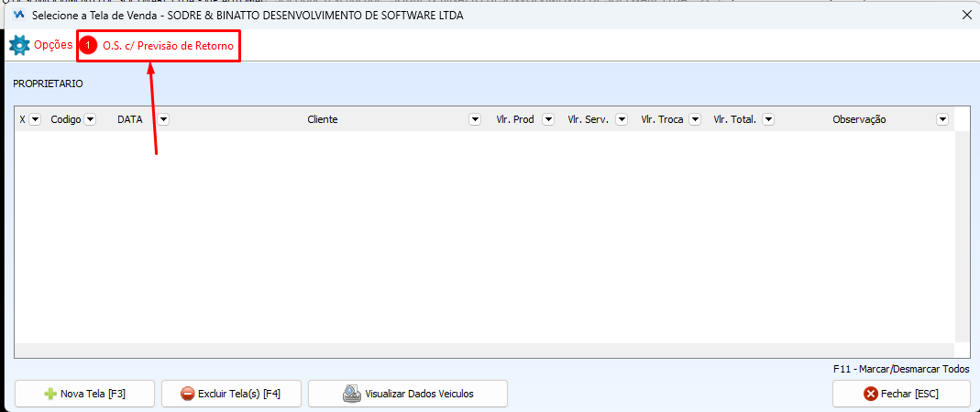The width and height of the screenshot is (980, 412).
Task: Open the O.S. c/ Previsão de Retorno menu
Action: 168,45
